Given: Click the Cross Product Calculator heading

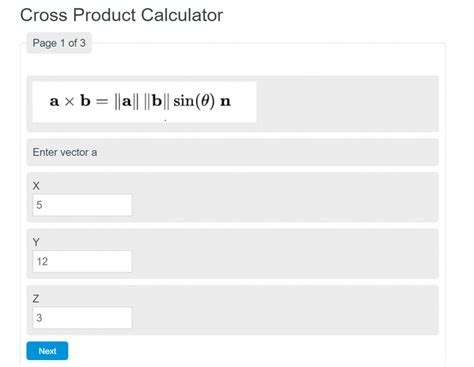Looking at the screenshot, I should point(122,15).
